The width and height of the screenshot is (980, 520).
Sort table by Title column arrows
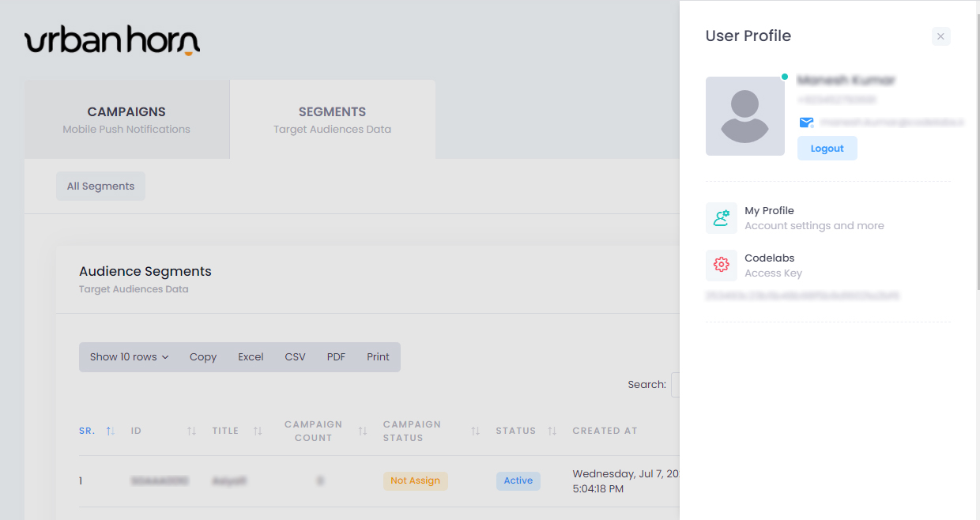[258, 431]
